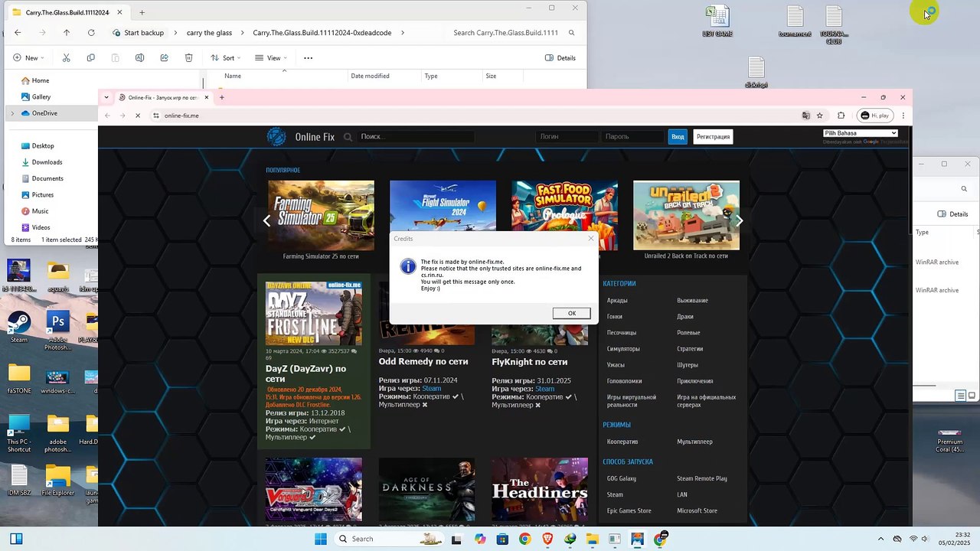
Task: Focus the Поиск search field
Action: (416, 137)
